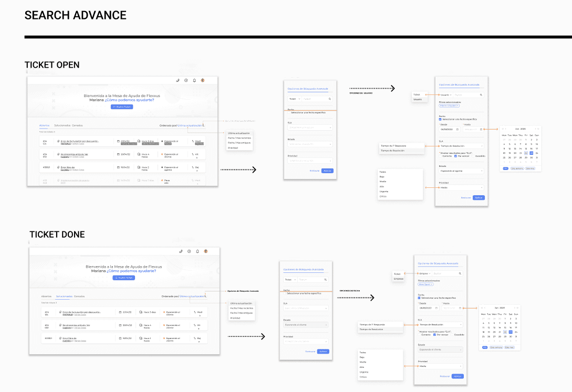The image size is (572, 392).
Task: Check 'Correcto' SLA option in Ticket Open panel
Action: (x=440, y=156)
